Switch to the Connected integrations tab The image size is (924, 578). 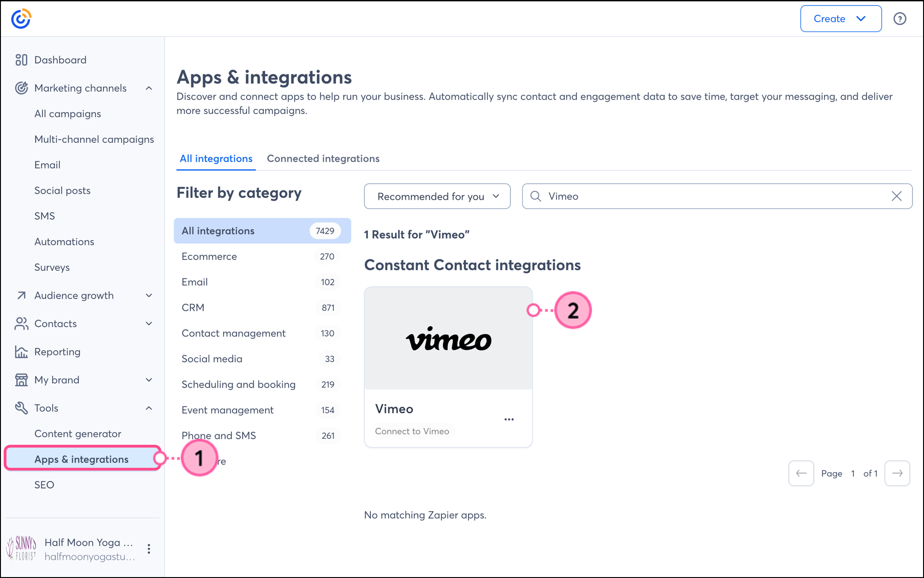pos(323,159)
